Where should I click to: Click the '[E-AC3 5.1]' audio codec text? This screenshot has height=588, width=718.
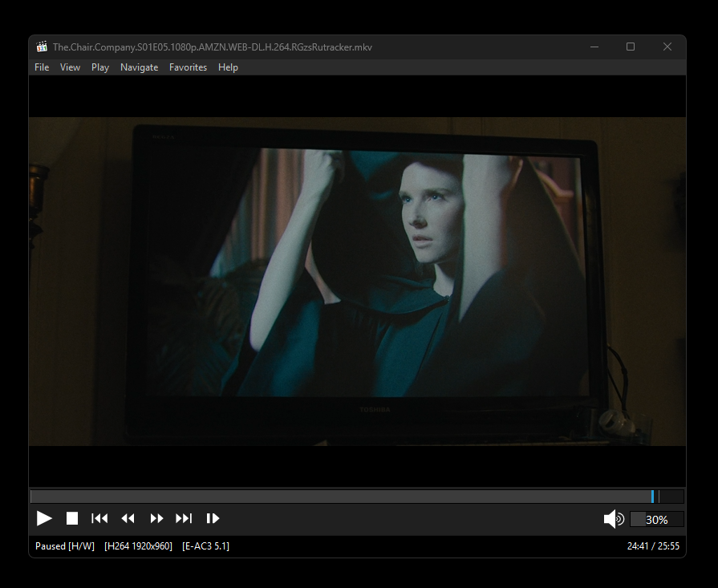click(205, 545)
